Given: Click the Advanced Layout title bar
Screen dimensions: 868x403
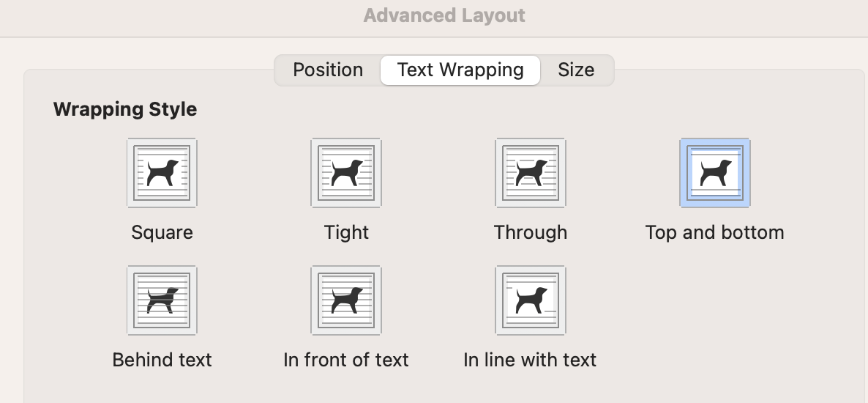Looking at the screenshot, I should (444, 15).
